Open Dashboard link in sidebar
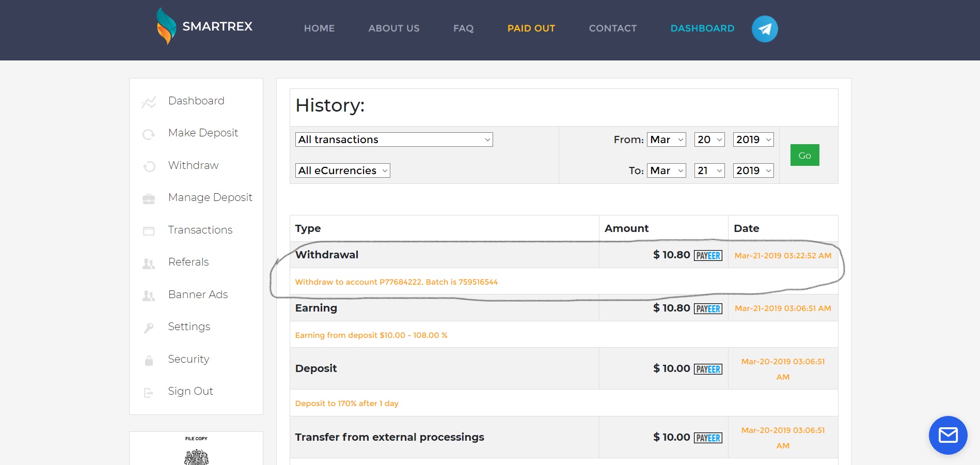Image resolution: width=980 pixels, height=465 pixels. pos(196,101)
